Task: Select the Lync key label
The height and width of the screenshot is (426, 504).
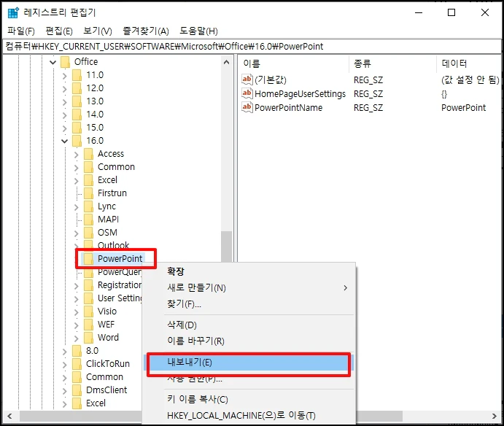Action: [106, 206]
